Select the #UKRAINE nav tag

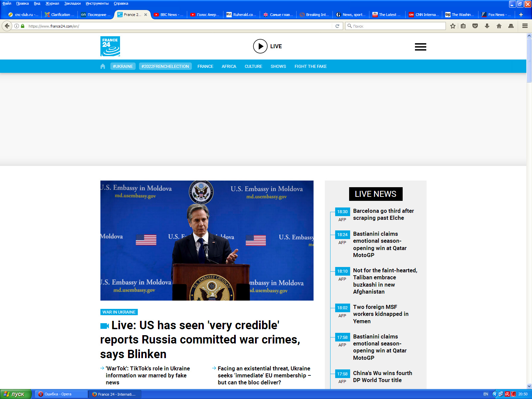click(x=123, y=66)
